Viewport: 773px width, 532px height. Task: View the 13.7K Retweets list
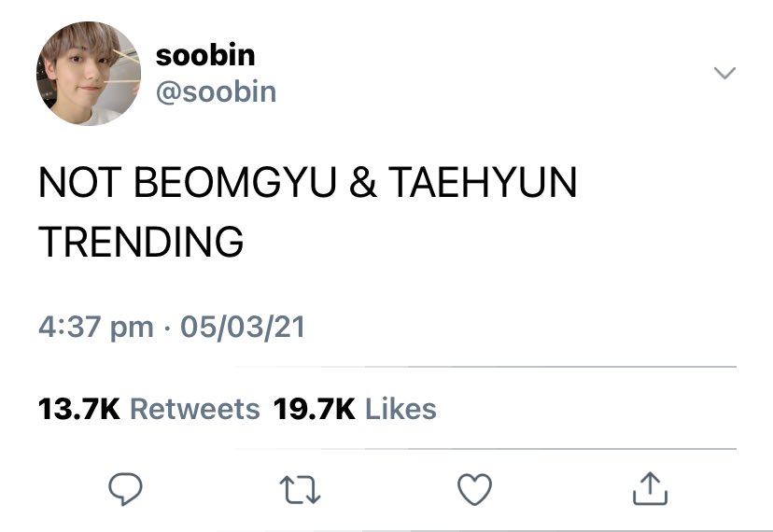point(148,409)
